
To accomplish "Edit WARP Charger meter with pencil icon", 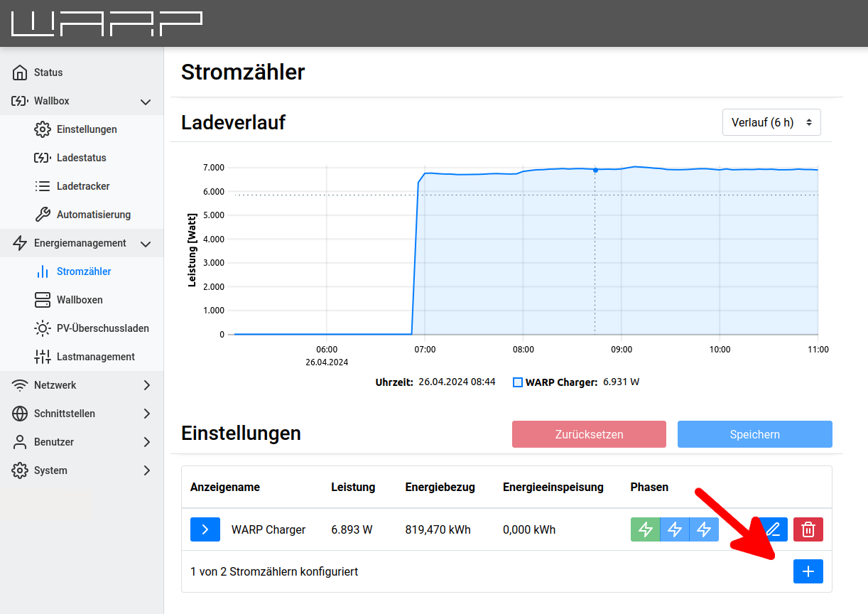I will [x=773, y=529].
